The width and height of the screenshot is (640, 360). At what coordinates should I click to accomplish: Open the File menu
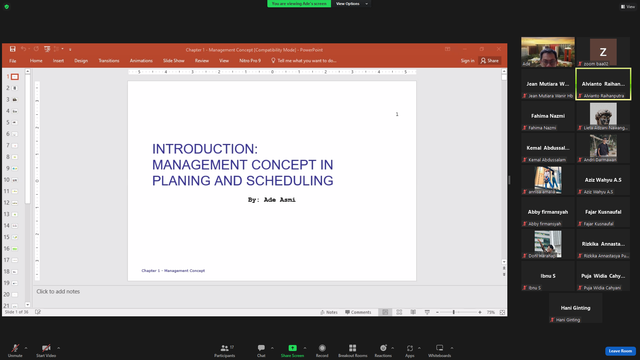point(13,61)
